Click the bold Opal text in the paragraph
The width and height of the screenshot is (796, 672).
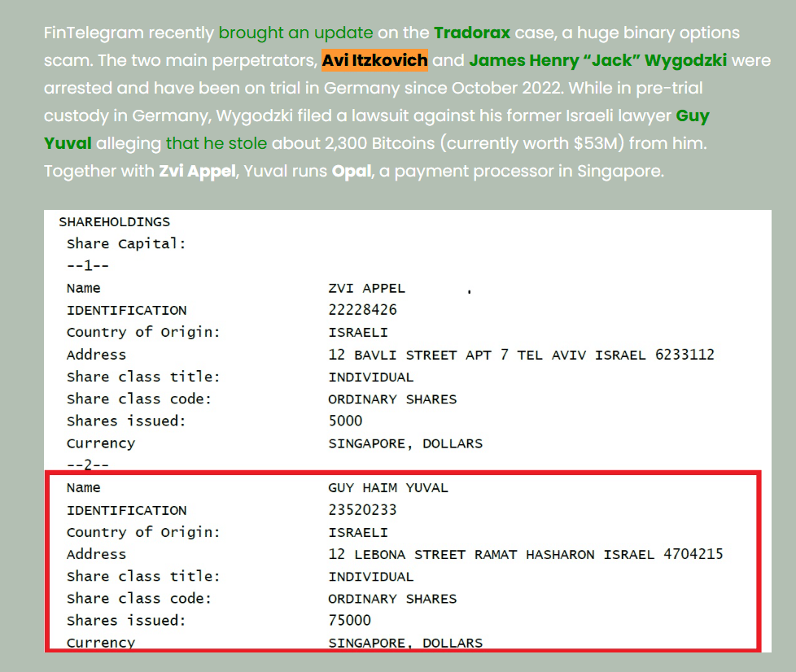(x=352, y=172)
